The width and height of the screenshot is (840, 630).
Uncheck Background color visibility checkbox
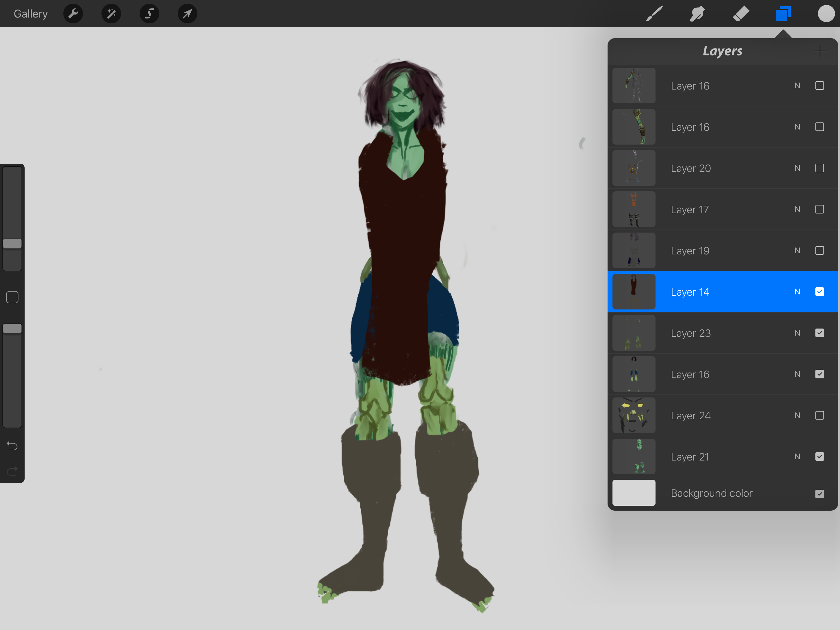[x=819, y=494]
